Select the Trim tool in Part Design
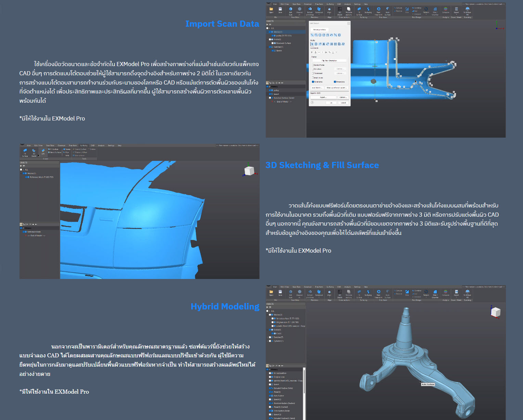The height and width of the screenshot is (420, 523). click(407, 10)
